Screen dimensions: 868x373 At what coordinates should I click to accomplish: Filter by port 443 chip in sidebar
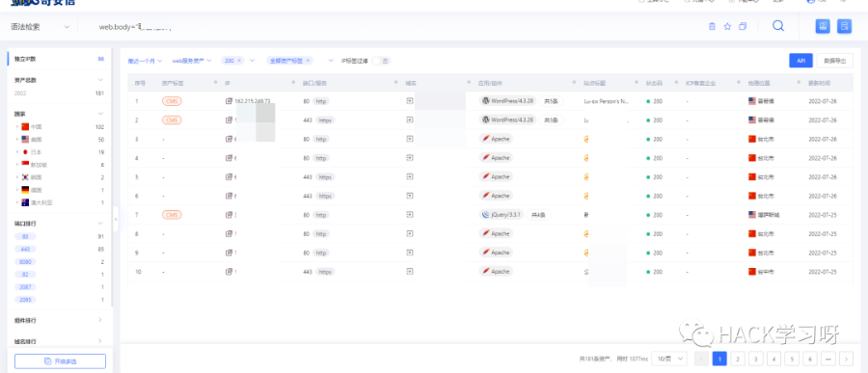click(x=25, y=249)
